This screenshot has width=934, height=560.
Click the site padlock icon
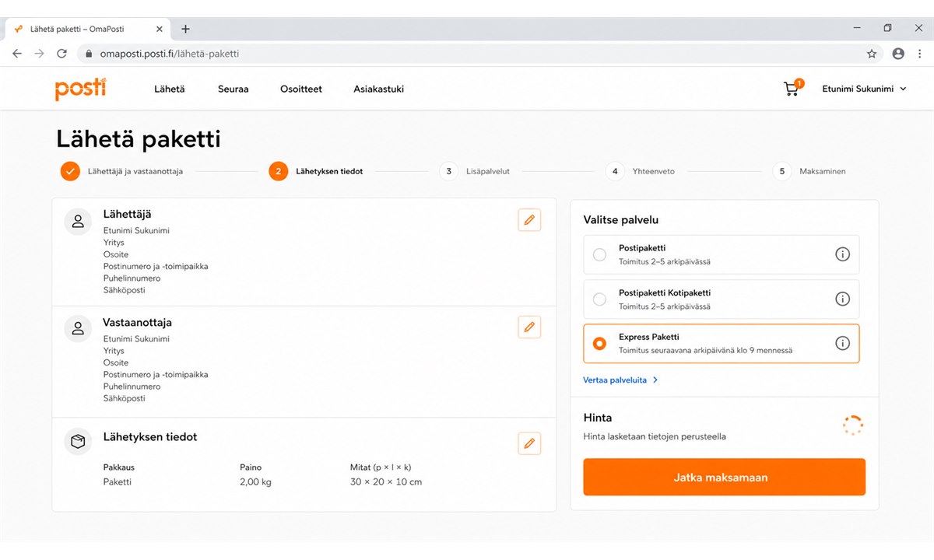click(88, 54)
